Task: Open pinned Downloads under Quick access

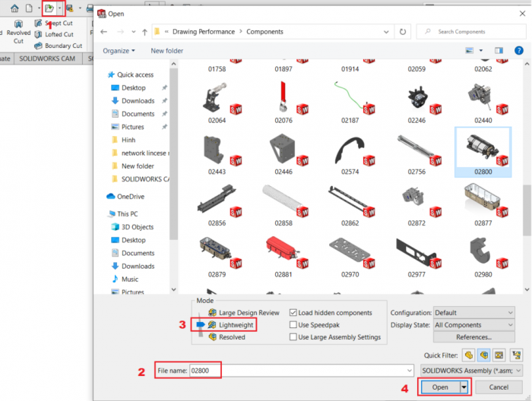Action: coord(133,101)
